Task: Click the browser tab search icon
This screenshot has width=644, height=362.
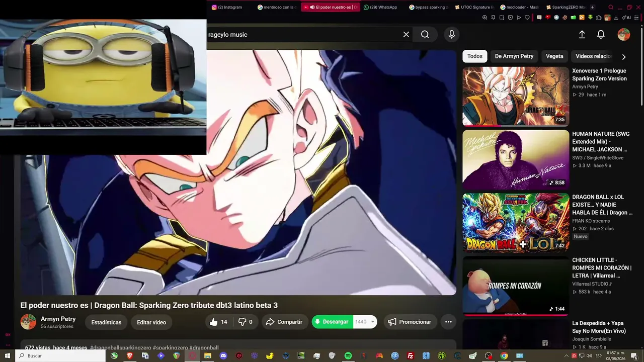Action: point(611,7)
